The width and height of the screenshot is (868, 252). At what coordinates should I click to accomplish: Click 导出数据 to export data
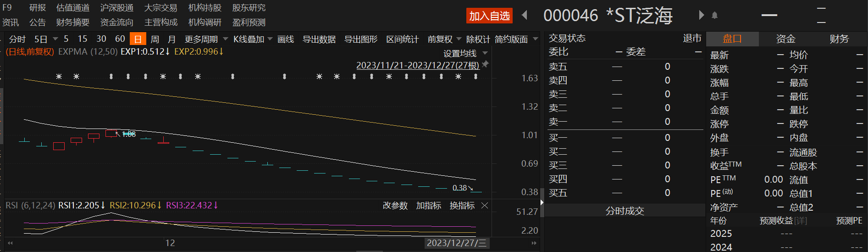tap(319, 39)
